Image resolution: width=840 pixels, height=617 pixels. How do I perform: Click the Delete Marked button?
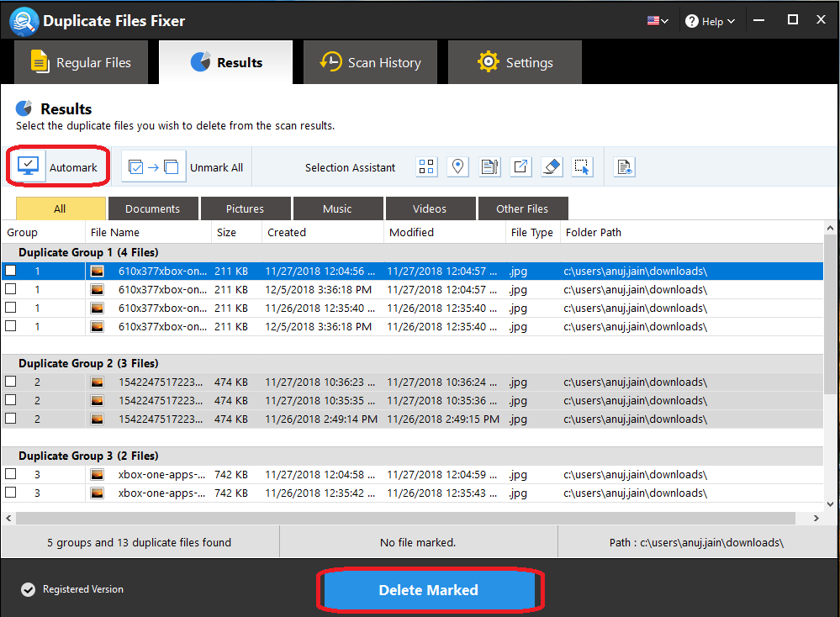coord(429,590)
